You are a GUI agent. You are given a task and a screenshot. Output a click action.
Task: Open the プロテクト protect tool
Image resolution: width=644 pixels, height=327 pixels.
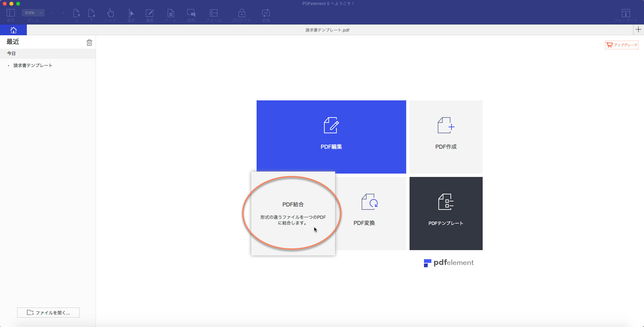(241, 13)
